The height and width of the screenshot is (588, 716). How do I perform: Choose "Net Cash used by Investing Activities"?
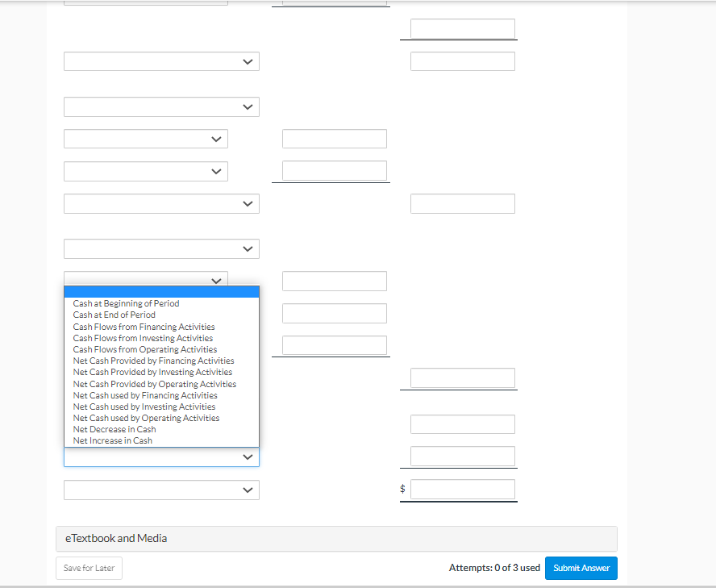(144, 407)
